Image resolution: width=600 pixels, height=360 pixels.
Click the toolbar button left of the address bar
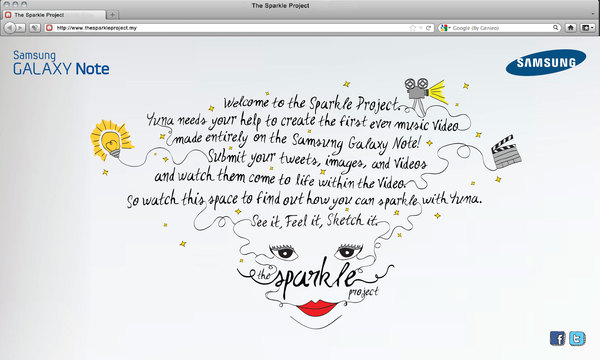(x=35, y=28)
